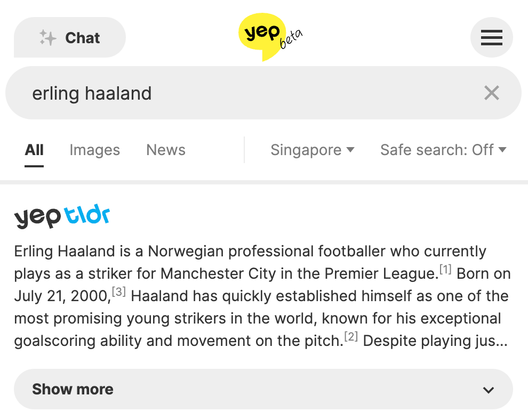528x420 pixels.
Task: Click the Erling Haaland summary paragraph
Action: pyautogui.click(x=261, y=296)
